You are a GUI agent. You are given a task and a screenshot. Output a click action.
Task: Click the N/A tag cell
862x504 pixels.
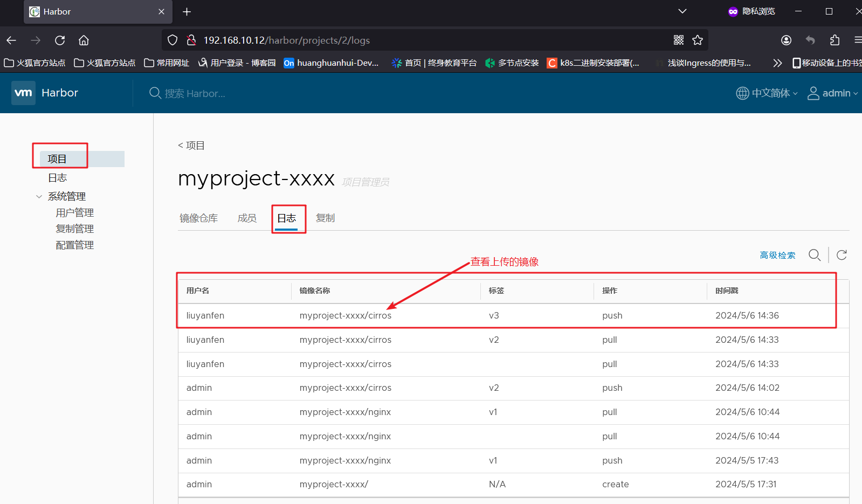coord(497,485)
